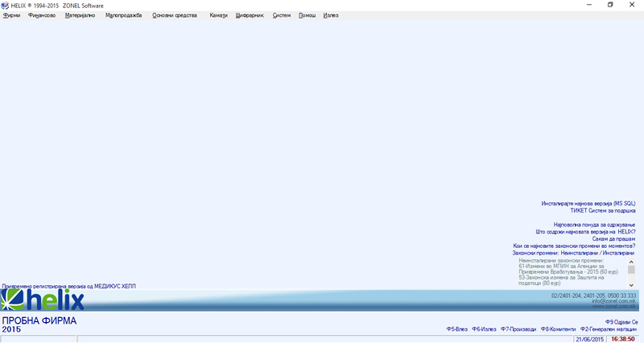Viewport: 644px width, 343px height.
Task: Click the 'Сакам да прашам' link
Action: [613, 238]
